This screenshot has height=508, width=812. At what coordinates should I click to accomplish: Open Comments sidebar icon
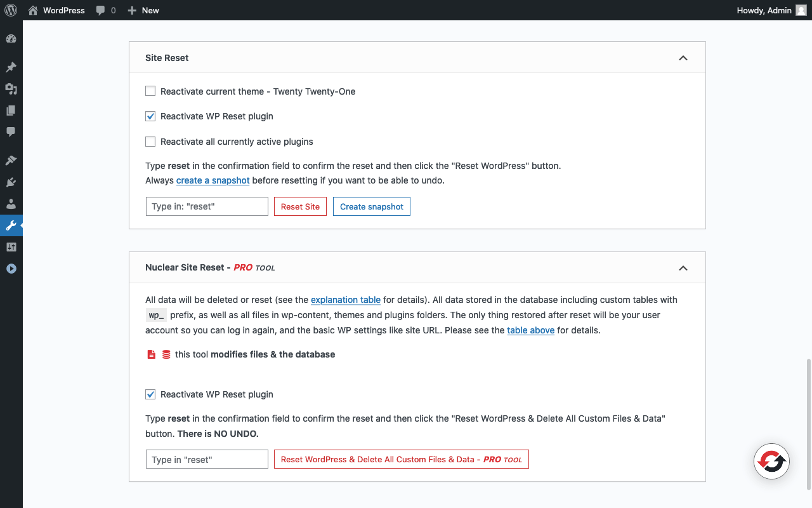click(x=11, y=132)
